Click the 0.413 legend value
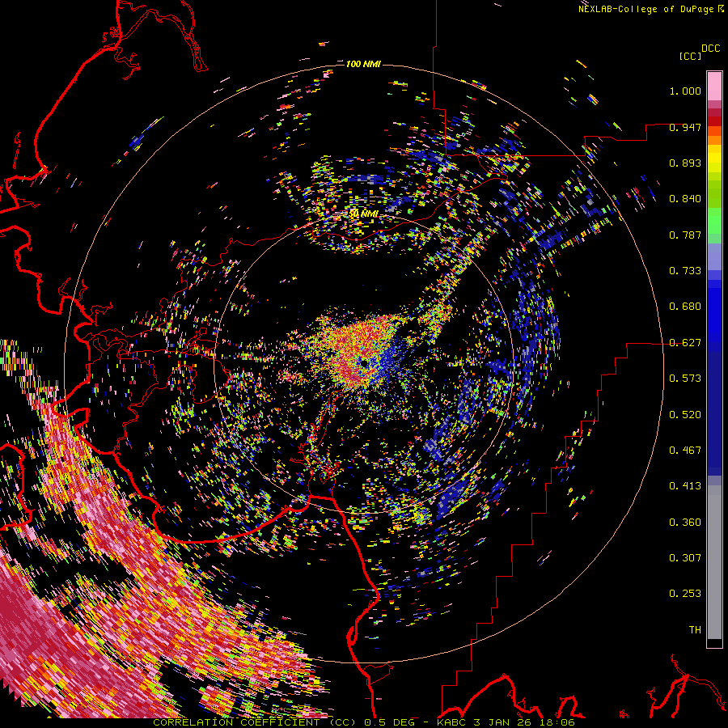The width and height of the screenshot is (728, 728). coord(685,486)
